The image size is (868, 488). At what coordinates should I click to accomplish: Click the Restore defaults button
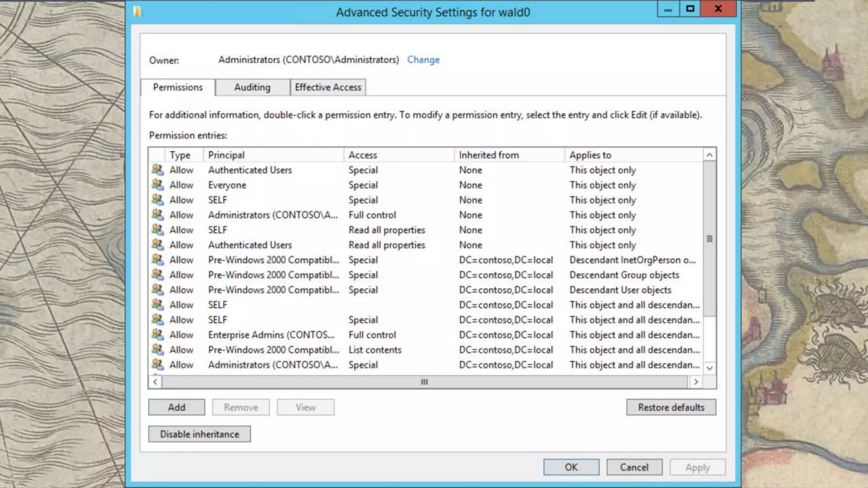671,407
